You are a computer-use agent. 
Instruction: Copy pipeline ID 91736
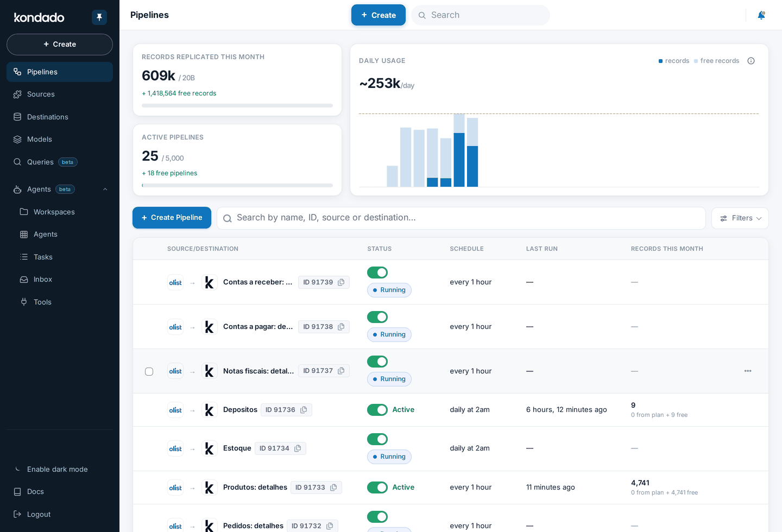(x=304, y=410)
